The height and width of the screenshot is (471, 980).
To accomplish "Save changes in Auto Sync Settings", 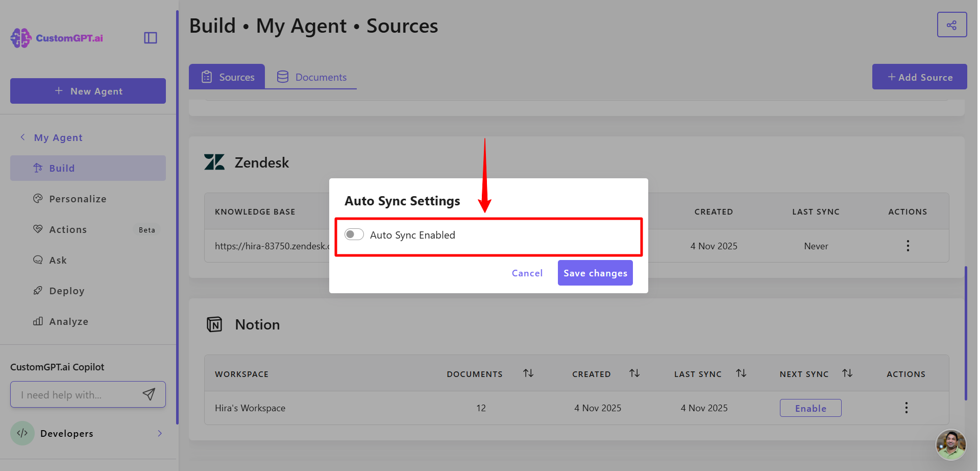I will click(x=595, y=273).
